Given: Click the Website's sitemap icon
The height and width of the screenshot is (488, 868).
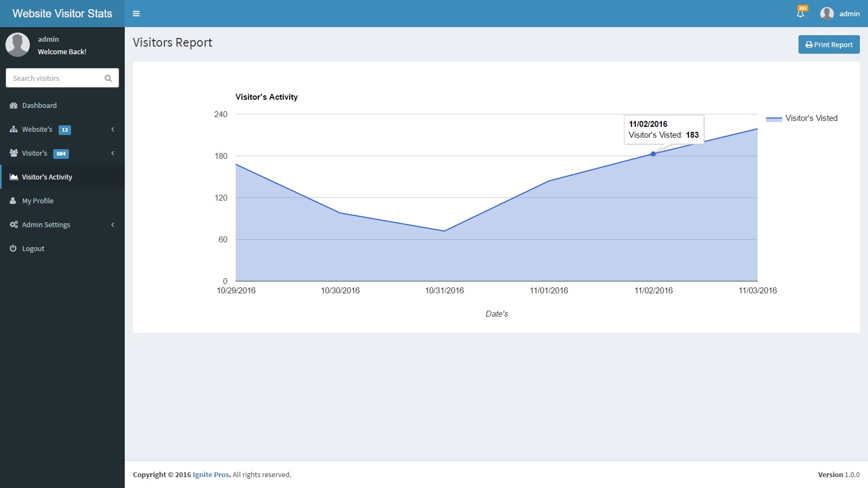Looking at the screenshot, I should point(14,130).
